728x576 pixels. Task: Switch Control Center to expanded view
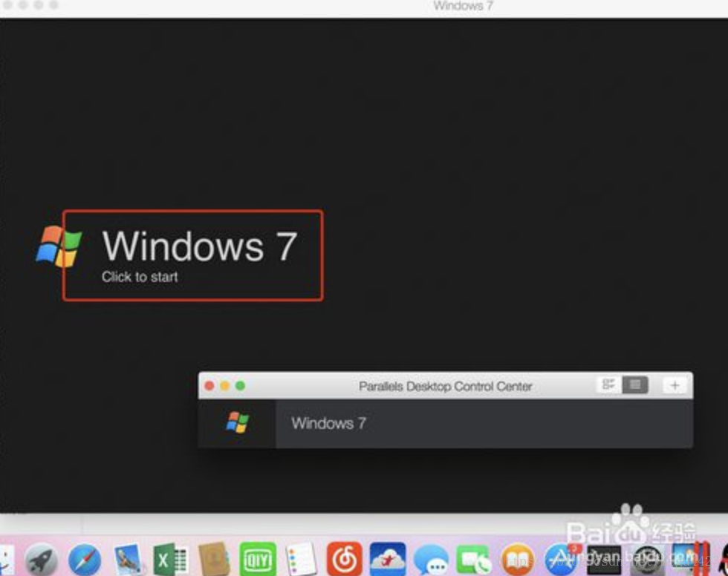tap(608, 385)
